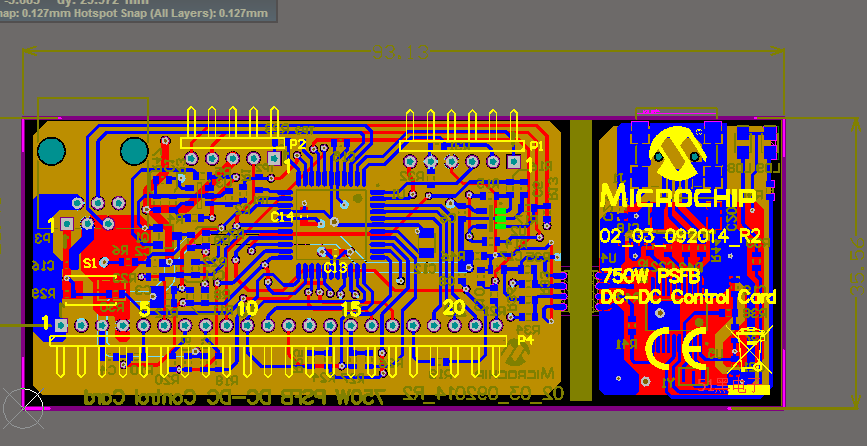Select the yellow MICROCHIP silkscreen text
This screenshot has height=446, width=867.
[678, 196]
